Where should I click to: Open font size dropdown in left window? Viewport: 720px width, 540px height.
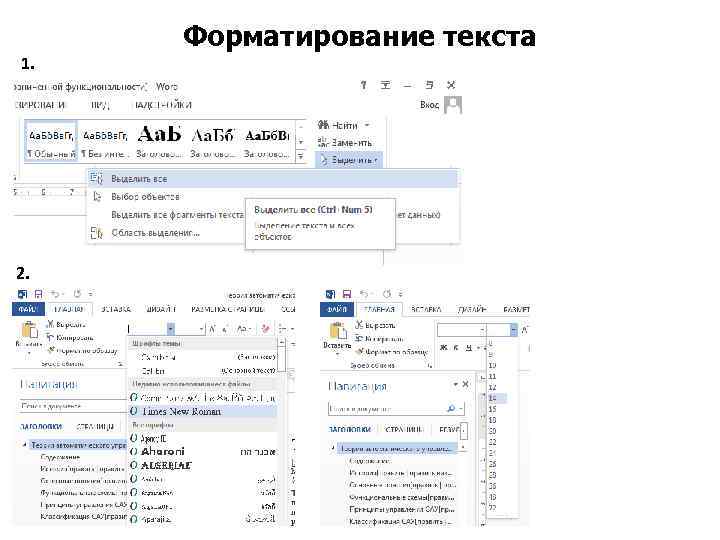201,329
